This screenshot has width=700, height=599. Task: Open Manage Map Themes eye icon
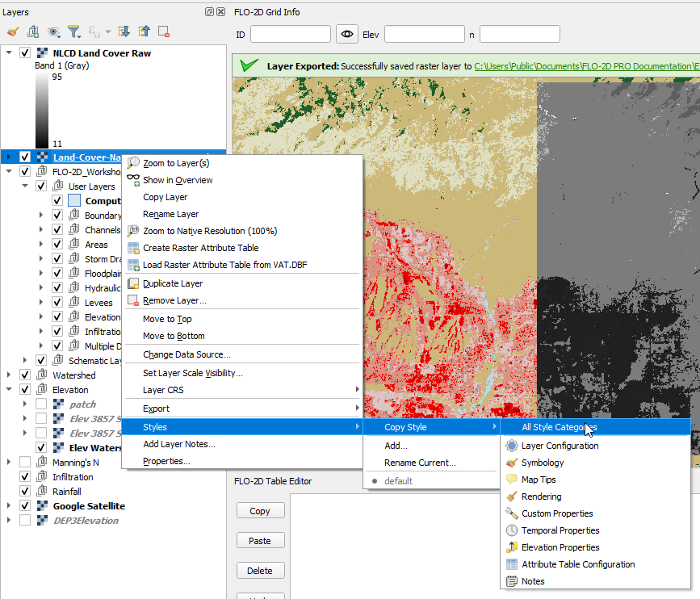click(54, 31)
